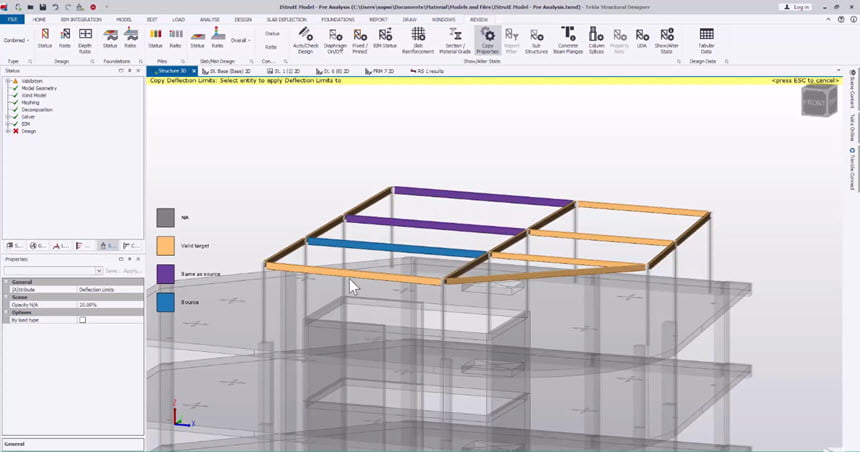Click the FRONT view cube
This screenshot has height=452, width=860.
(x=818, y=102)
